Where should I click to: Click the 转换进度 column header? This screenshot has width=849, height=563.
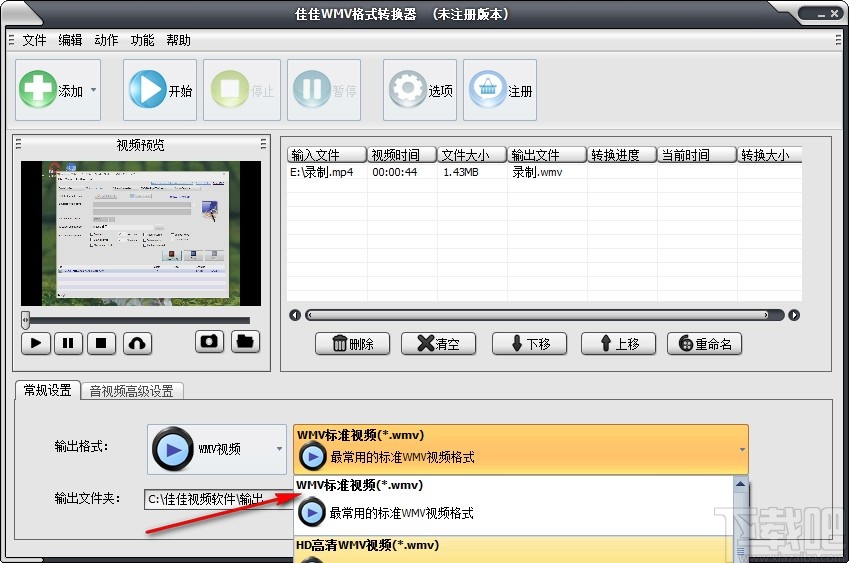coord(622,155)
